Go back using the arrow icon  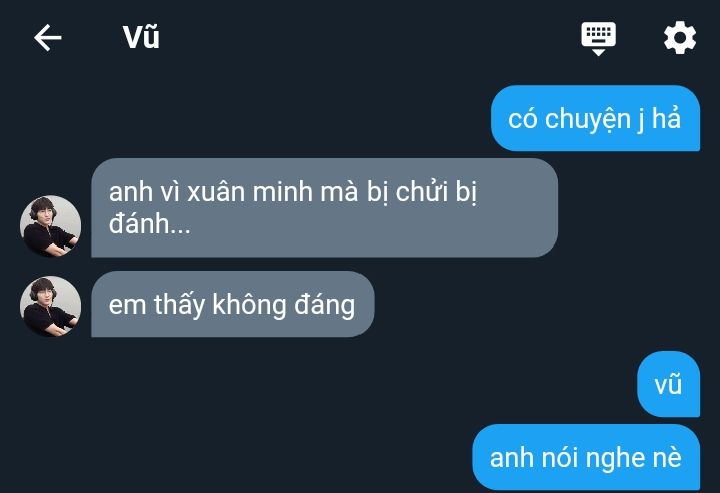pyautogui.click(x=48, y=38)
